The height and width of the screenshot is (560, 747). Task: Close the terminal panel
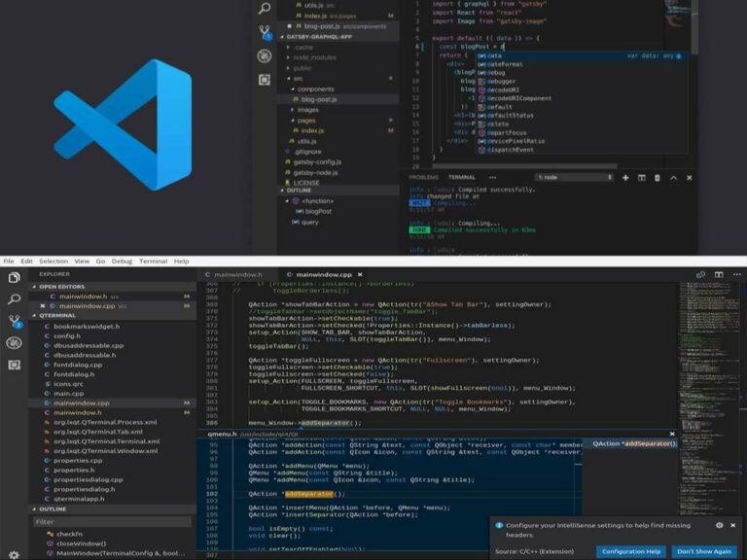689,178
